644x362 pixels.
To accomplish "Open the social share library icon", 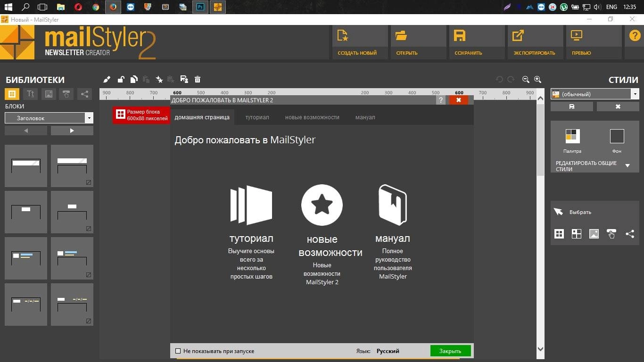I will point(84,93).
